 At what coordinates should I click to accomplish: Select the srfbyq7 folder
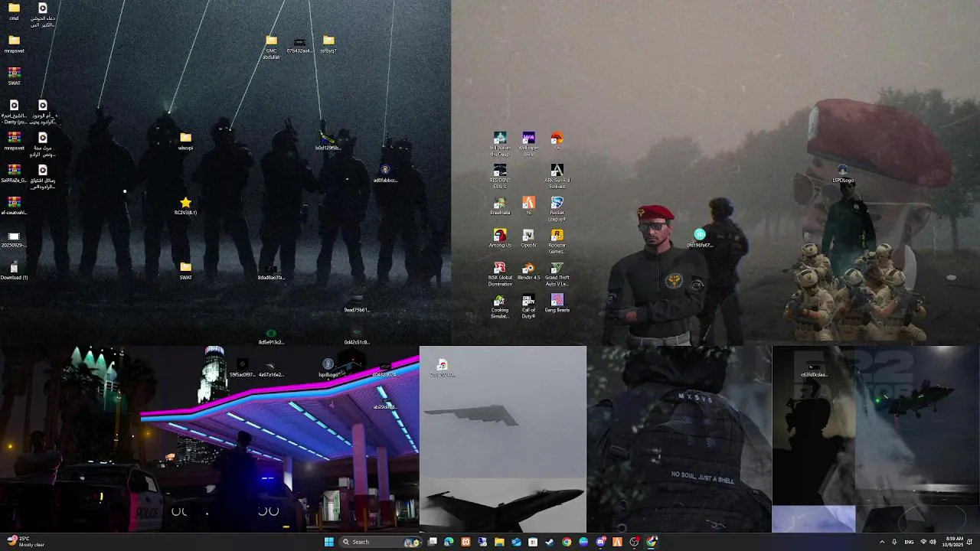328,44
